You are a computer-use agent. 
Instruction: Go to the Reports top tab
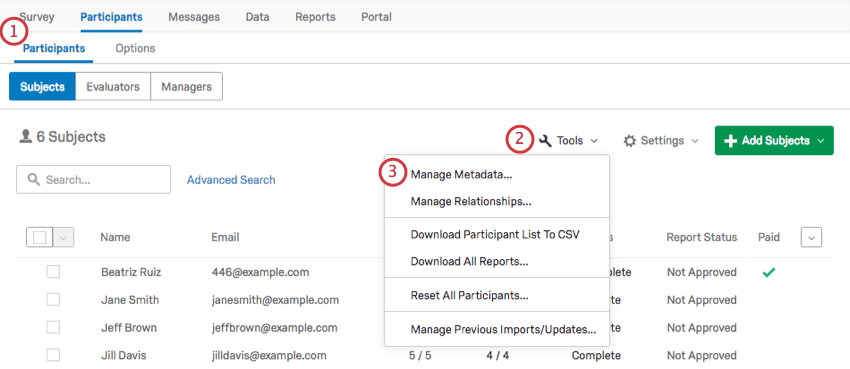tap(315, 17)
